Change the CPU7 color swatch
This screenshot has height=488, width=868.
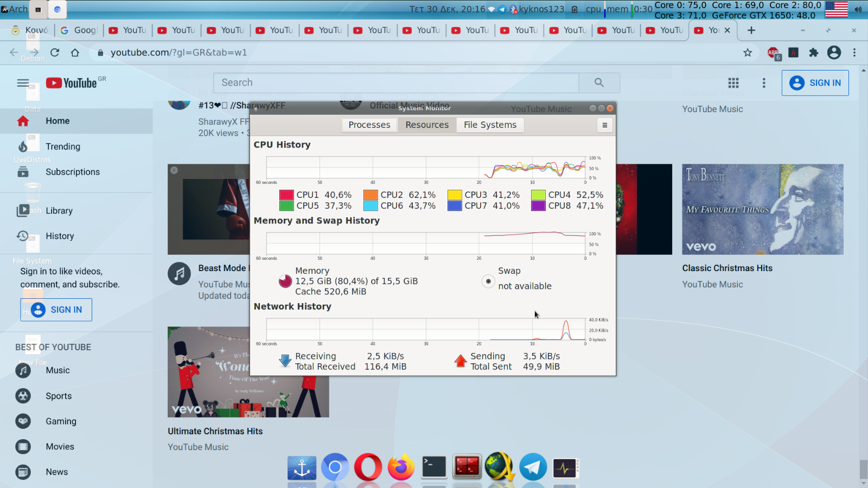[x=455, y=206]
